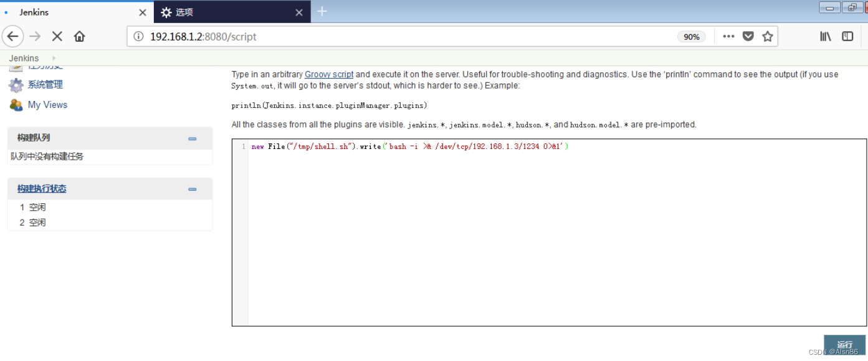Viewport: 868px width, 361px height.
Task: Expand the Jenkins breadcrumb arrow
Action: pos(54,58)
